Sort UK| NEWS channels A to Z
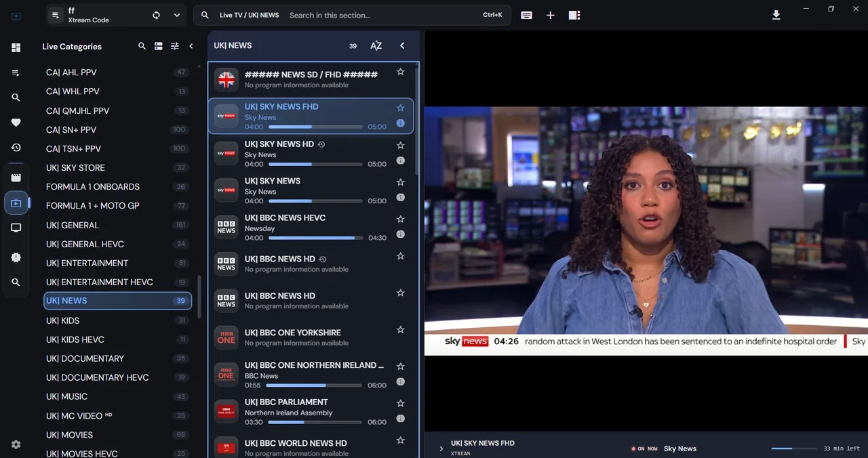Viewport: 868px width, 458px height. click(376, 45)
